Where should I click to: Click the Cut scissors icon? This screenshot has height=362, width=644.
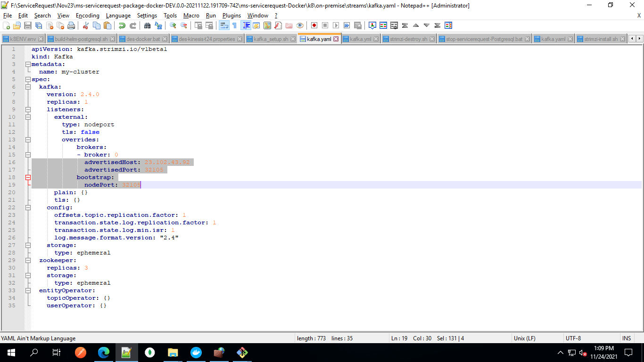[85, 25]
